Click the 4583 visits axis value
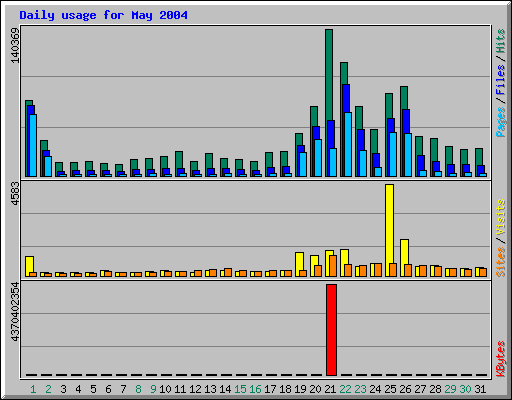This screenshot has height=400, width=512. coord(15,193)
